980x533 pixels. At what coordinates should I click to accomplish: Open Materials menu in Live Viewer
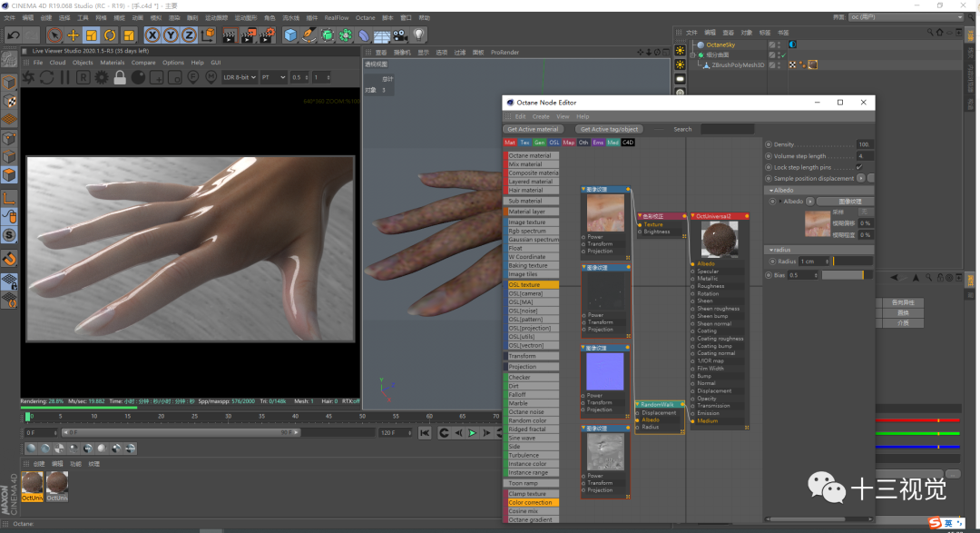pyautogui.click(x=112, y=63)
